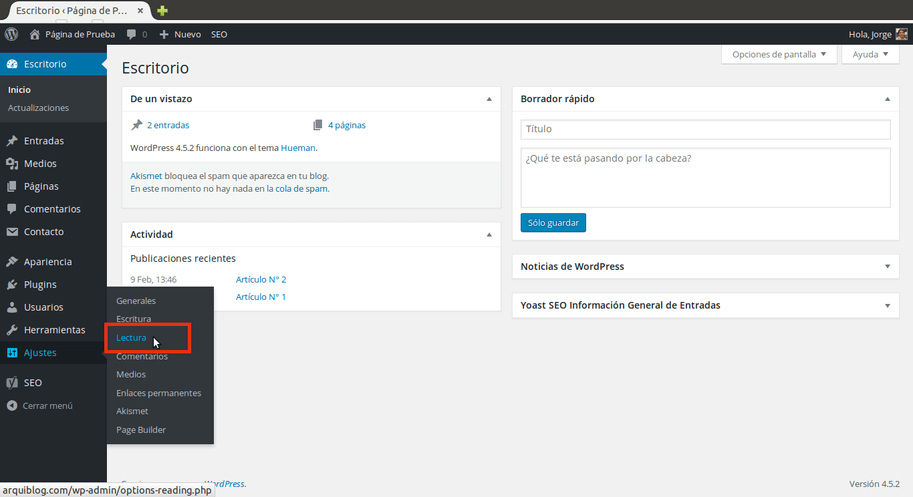Open Escritura in the Ajustes submenu
913x497 pixels.
click(x=133, y=319)
